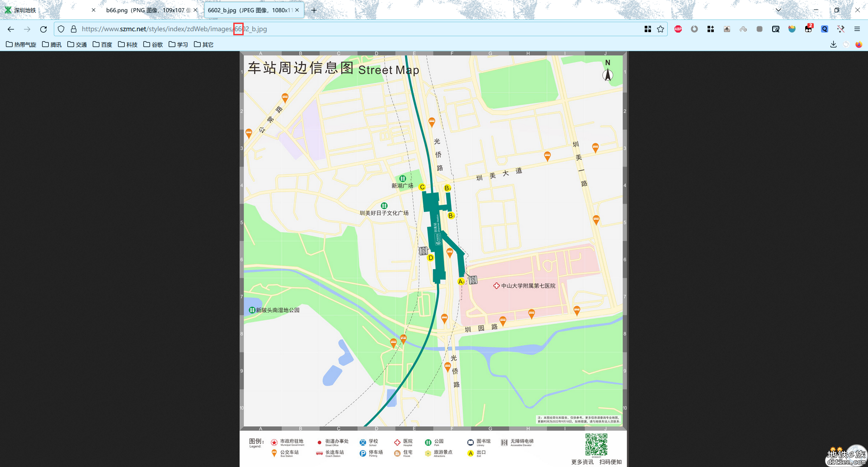Click exit D marker on map
This screenshot has height=467, width=868.
[x=431, y=258]
